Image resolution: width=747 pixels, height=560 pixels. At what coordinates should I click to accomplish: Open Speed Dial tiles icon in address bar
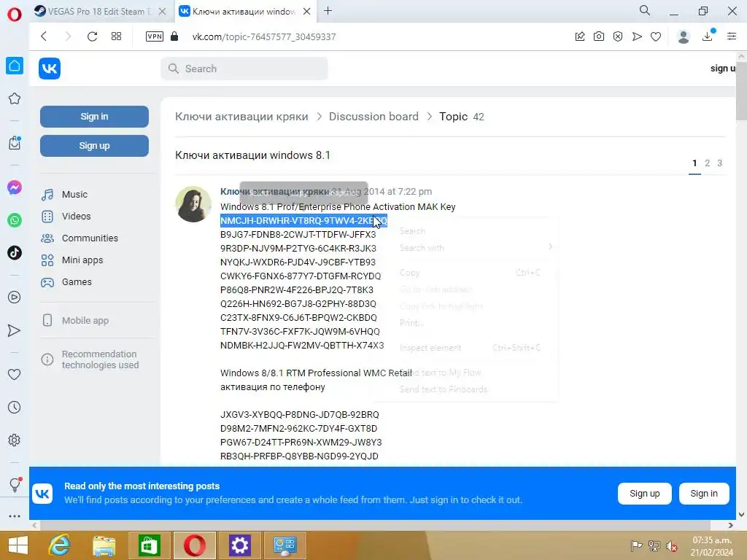pyautogui.click(x=116, y=36)
